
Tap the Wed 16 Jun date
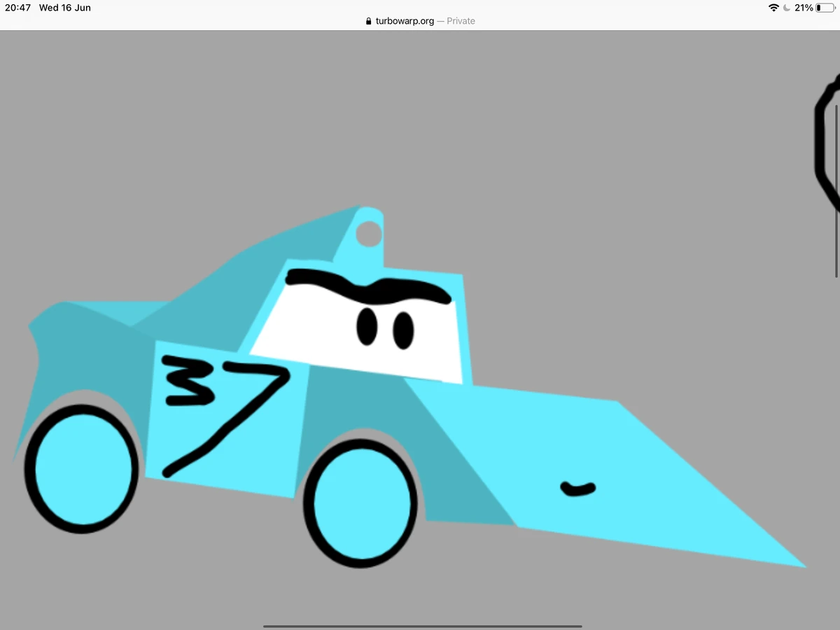coord(64,8)
